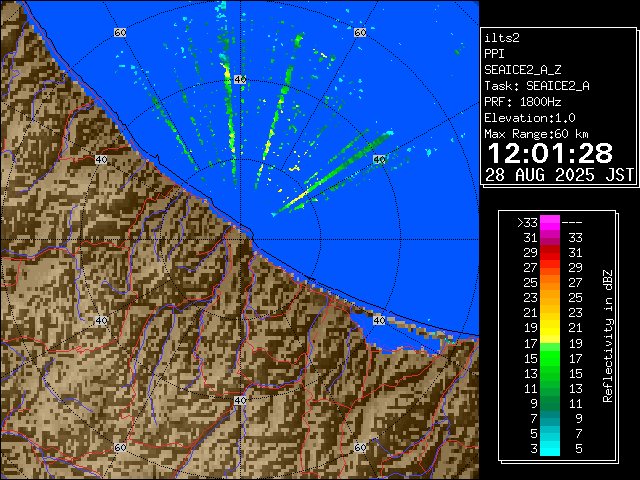Click the 'PRF: 1800Hz' info line
This screenshot has width=640, height=480.
click(522, 102)
